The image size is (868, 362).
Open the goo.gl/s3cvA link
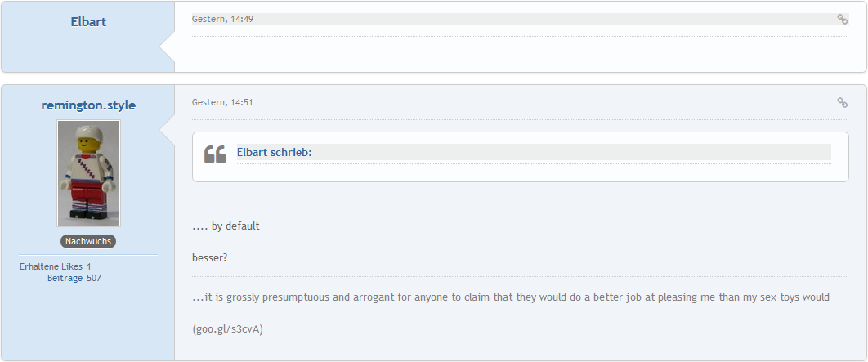(228, 329)
